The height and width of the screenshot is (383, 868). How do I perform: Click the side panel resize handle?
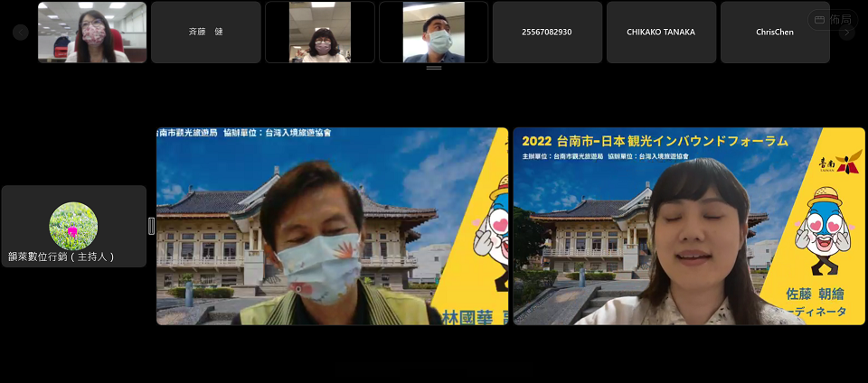click(x=152, y=226)
